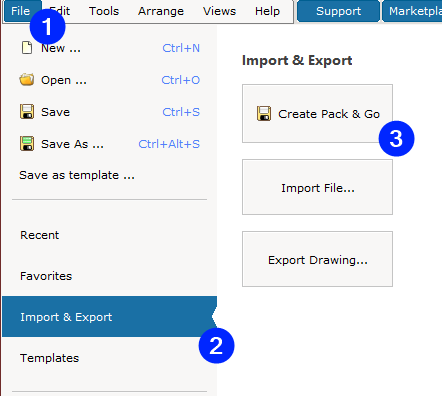The width and height of the screenshot is (442, 396).
Task: Open the Help menu
Action: 267,11
